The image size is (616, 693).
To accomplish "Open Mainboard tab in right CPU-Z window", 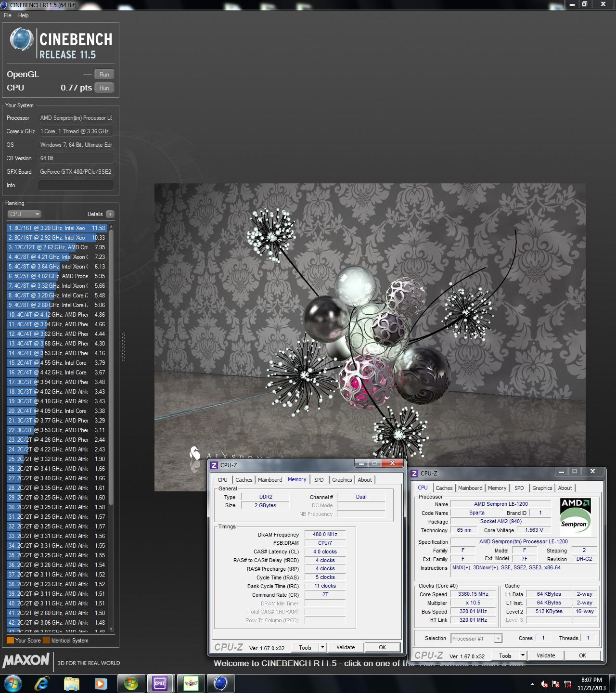I will point(470,488).
